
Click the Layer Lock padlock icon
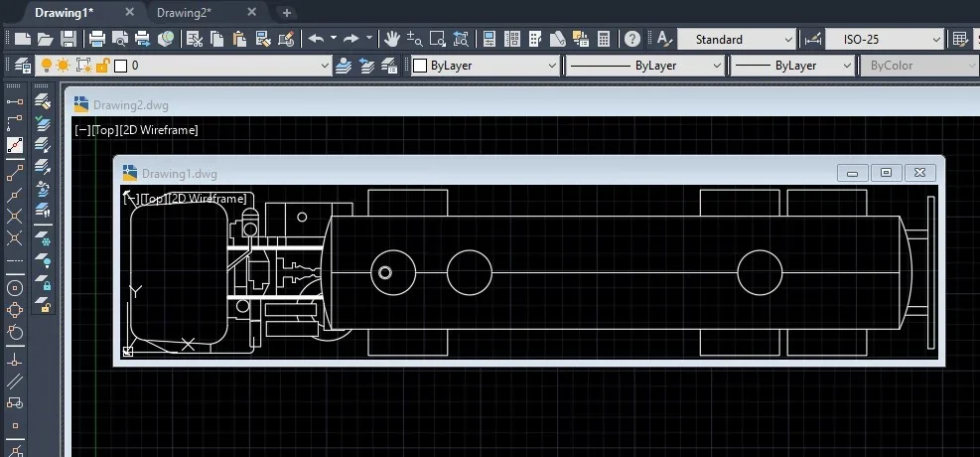pos(43,283)
